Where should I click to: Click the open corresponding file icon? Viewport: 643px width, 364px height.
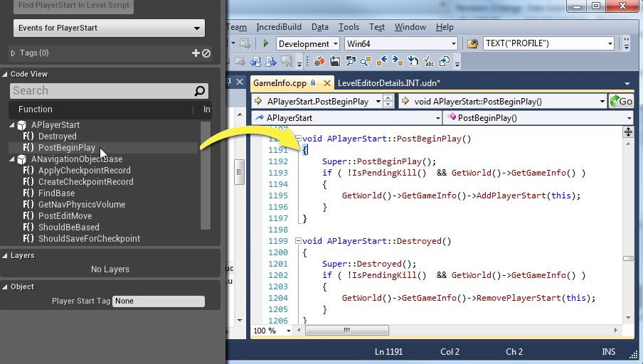[x=444, y=61]
